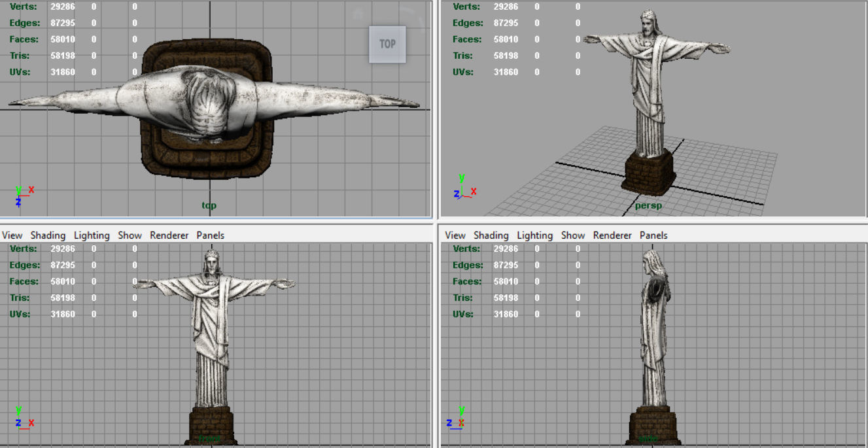Screen dimensions: 868x448
Task: Click the 'Faces:' label in the perspective view
Action: (x=466, y=39)
